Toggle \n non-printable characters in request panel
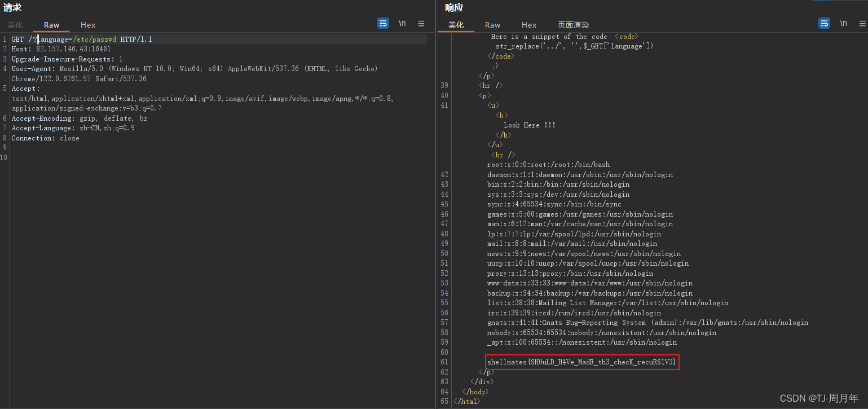 (x=402, y=24)
